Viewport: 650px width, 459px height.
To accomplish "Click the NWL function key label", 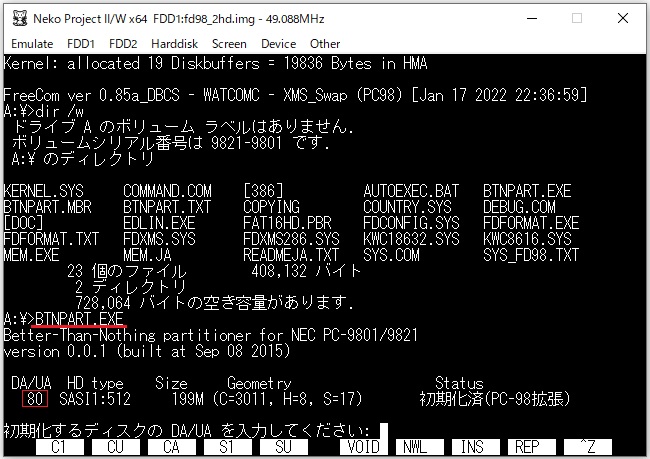I will 420,447.
